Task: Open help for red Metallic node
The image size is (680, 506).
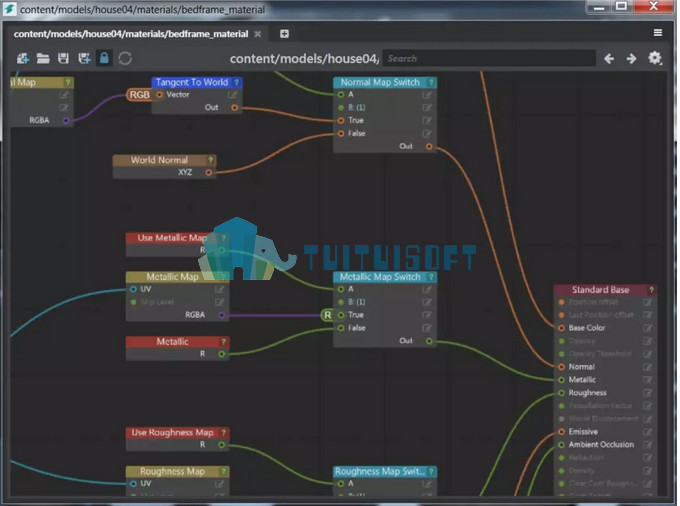Action: tap(224, 342)
